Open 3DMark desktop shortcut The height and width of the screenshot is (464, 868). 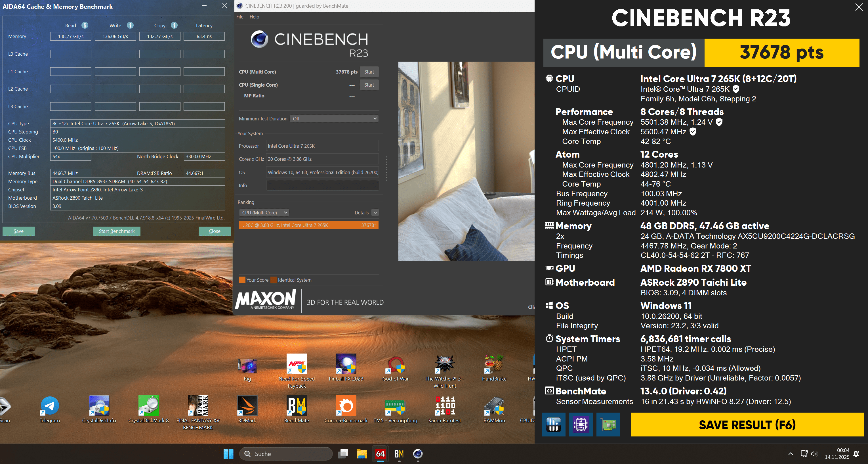pos(247,406)
